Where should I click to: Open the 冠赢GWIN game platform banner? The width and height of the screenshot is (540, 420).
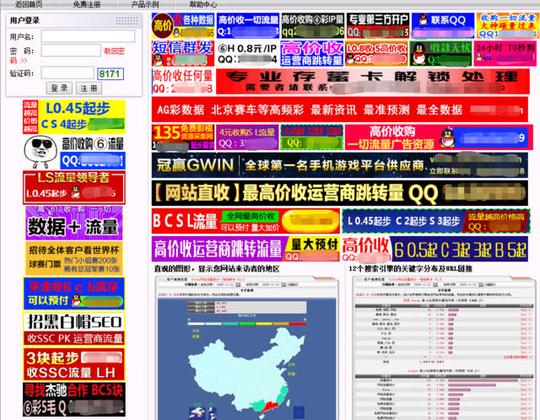[x=340, y=165]
